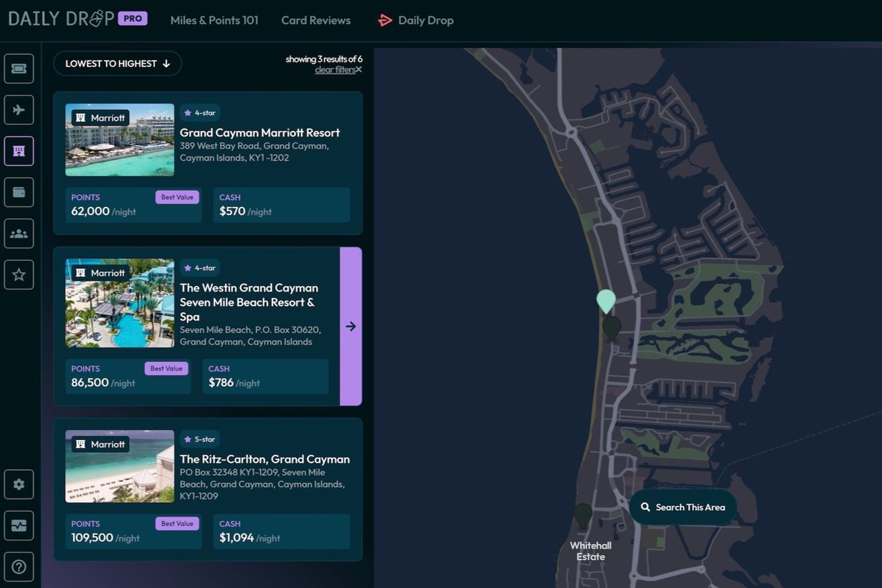Image resolution: width=882 pixels, height=588 pixels.
Task: Open The Ritz-Carlton, Grand Cayman title
Action: (x=265, y=459)
